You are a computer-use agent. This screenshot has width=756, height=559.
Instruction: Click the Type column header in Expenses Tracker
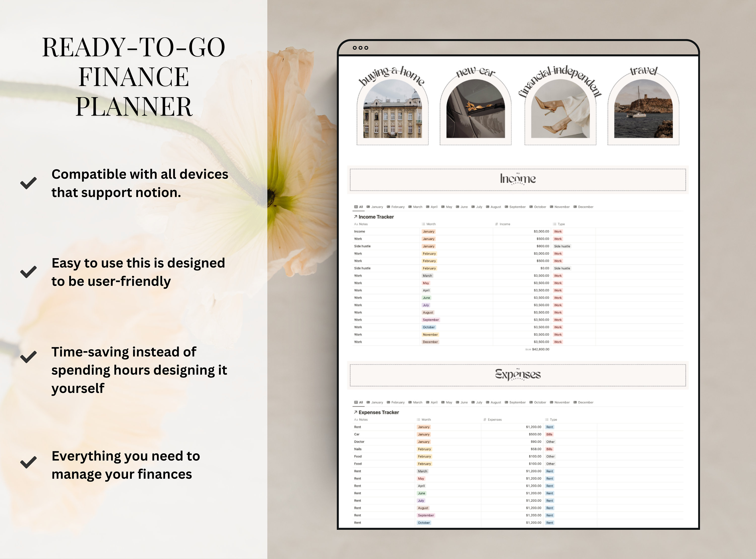(551, 420)
